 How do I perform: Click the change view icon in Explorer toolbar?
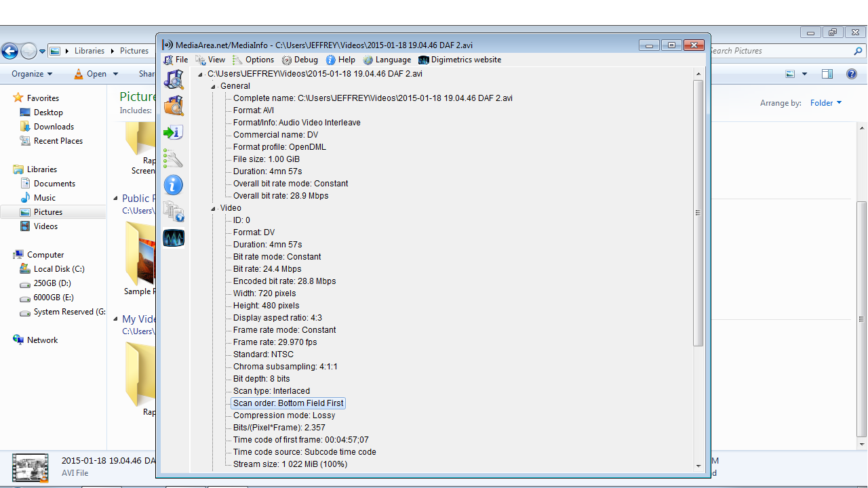(790, 74)
